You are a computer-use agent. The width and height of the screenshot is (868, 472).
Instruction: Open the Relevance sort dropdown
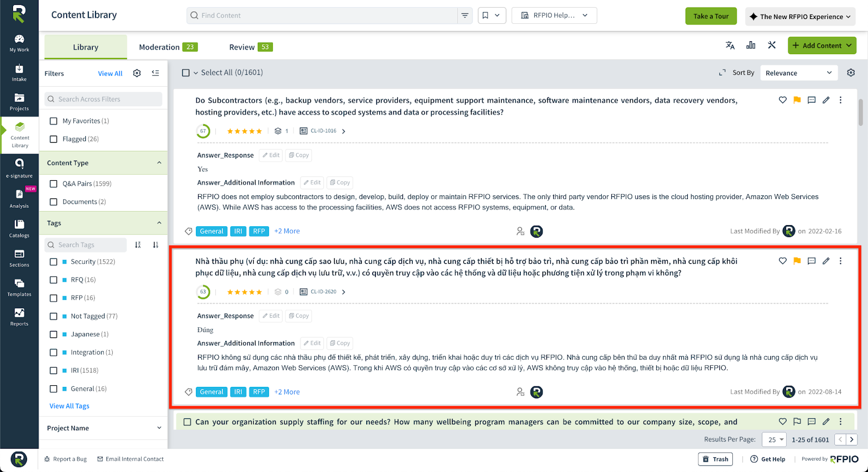pyautogui.click(x=799, y=73)
